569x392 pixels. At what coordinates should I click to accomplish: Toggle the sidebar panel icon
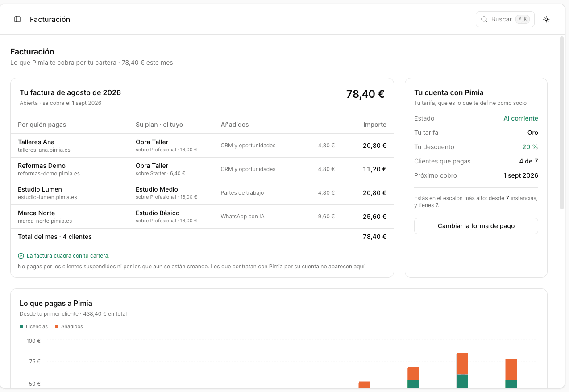pos(17,19)
